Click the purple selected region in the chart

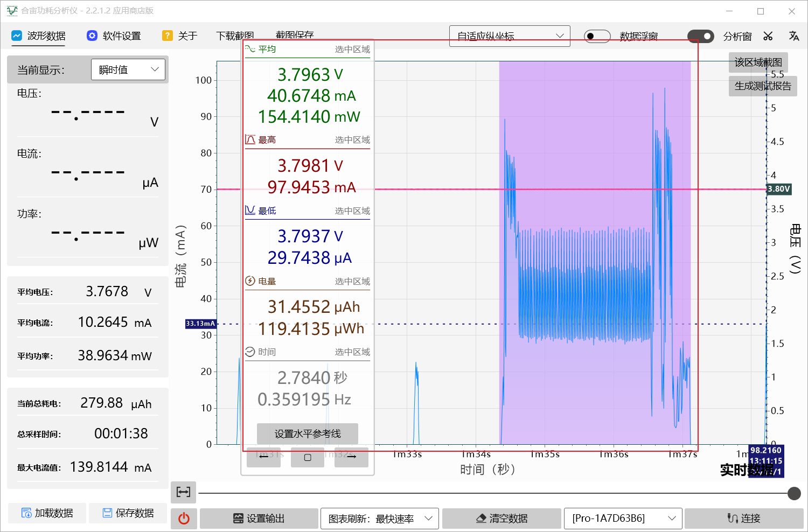click(595, 253)
